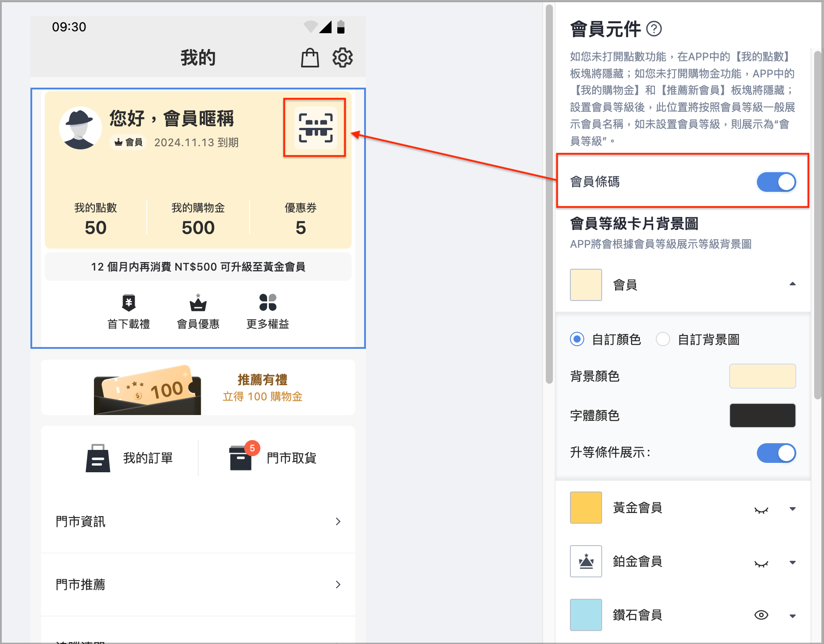Click the member avatar picture

click(x=81, y=128)
